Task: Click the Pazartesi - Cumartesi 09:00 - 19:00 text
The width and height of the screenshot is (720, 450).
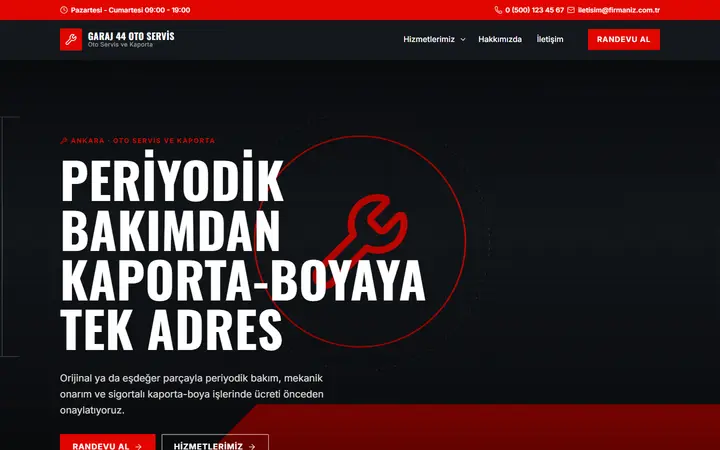Action: point(130,10)
